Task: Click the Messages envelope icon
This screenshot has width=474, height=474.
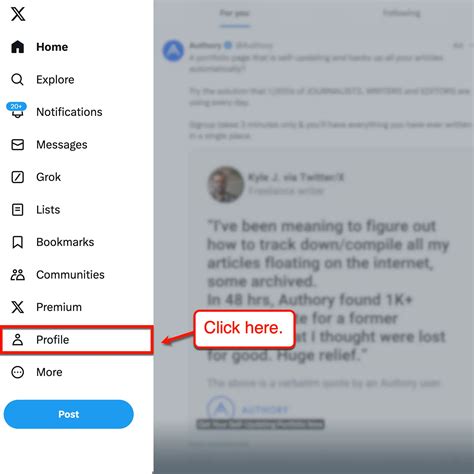Action: coord(17,145)
